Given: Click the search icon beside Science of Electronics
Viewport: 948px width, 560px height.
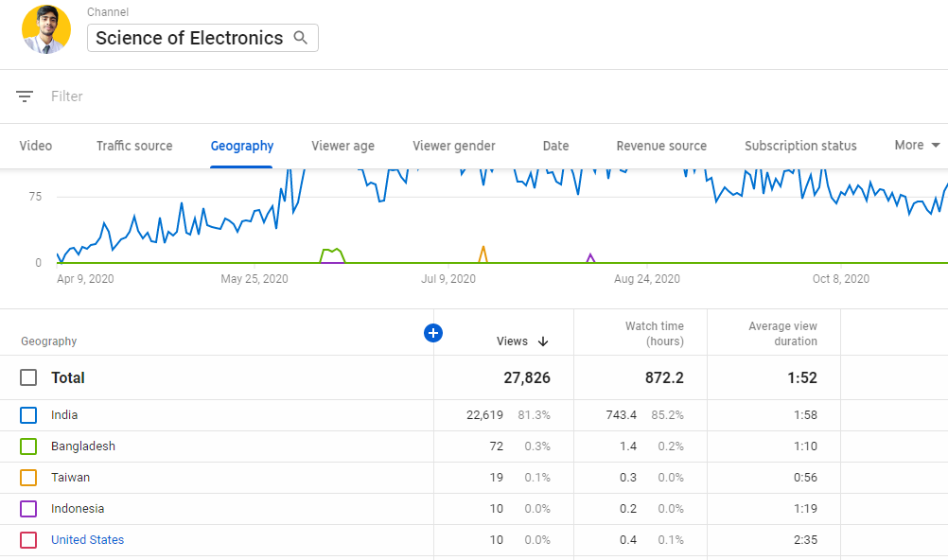Looking at the screenshot, I should pos(300,38).
